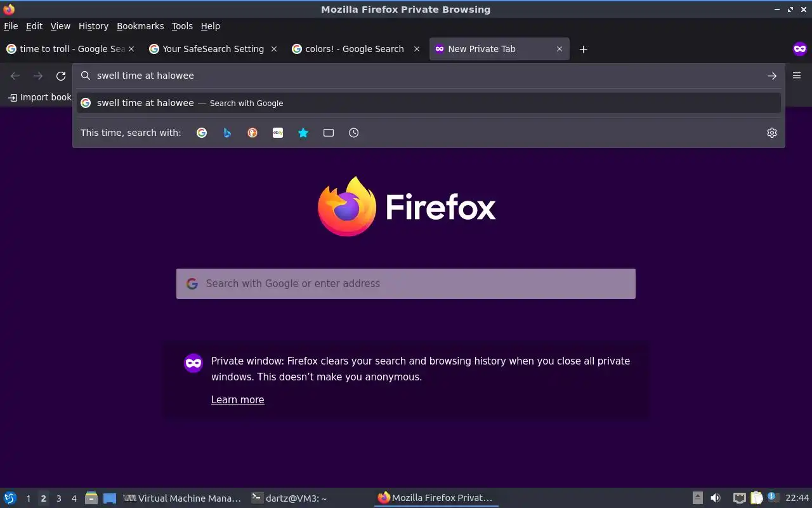Open the file manager taskbar launcher
The height and width of the screenshot is (508, 812).
pos(91,498)
